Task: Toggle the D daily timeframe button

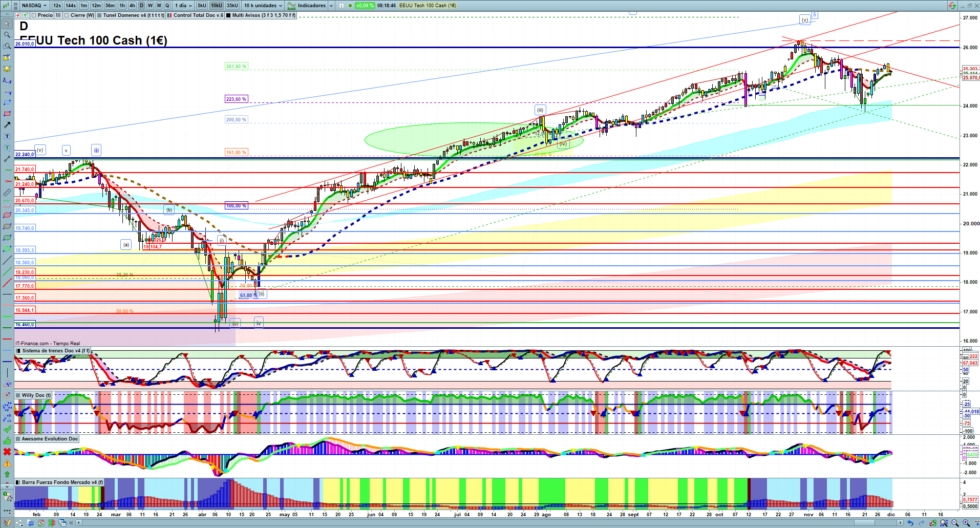Action: (141, 6)
